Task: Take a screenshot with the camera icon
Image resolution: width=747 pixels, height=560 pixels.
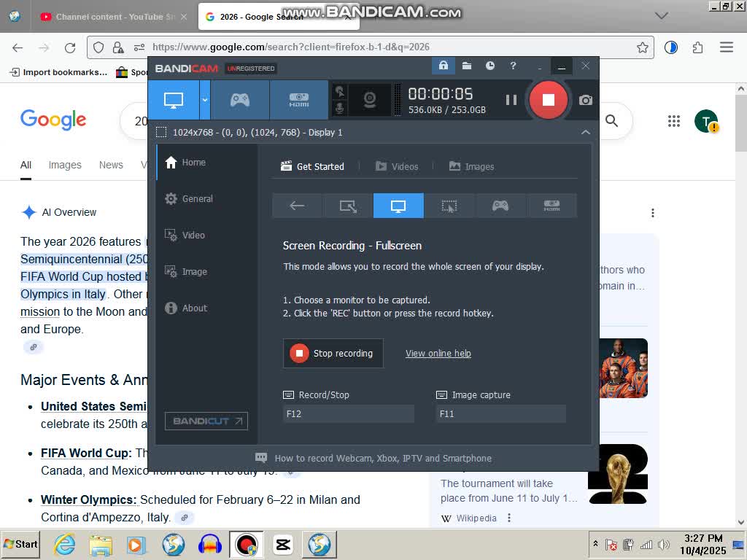Action: point(585,100)
